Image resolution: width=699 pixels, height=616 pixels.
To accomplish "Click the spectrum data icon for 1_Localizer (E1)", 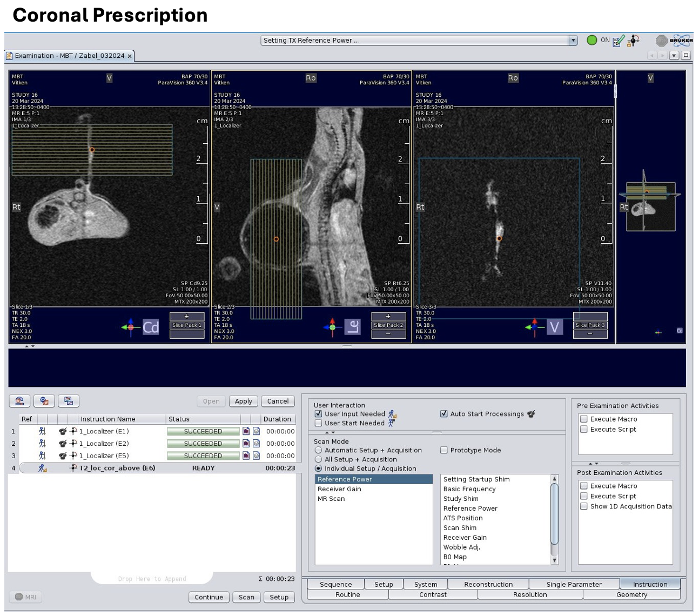I will click(246, 431).
